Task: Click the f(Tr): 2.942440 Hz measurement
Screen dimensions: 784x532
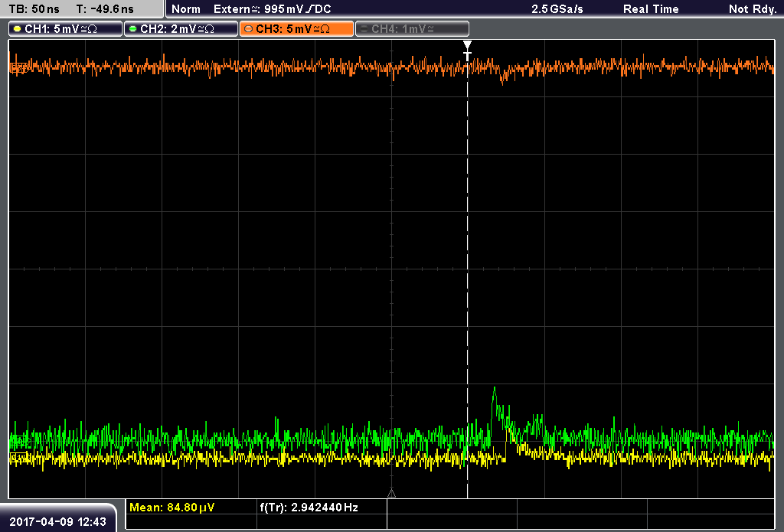Action: point(309,508)
